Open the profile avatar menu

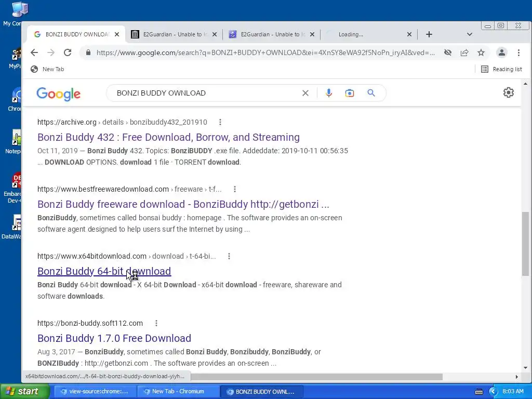(x=502, y=52)
